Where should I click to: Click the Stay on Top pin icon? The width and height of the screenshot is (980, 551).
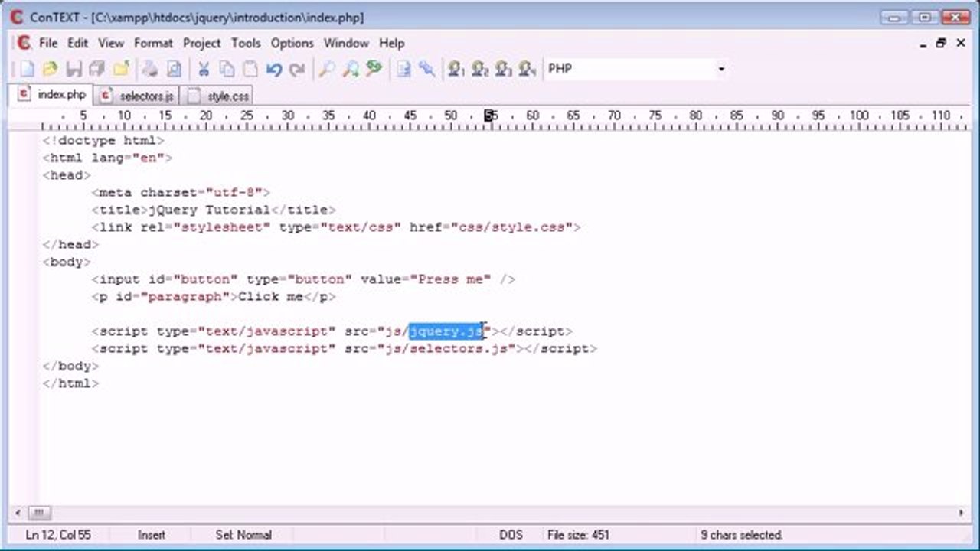tap(426, 69)
